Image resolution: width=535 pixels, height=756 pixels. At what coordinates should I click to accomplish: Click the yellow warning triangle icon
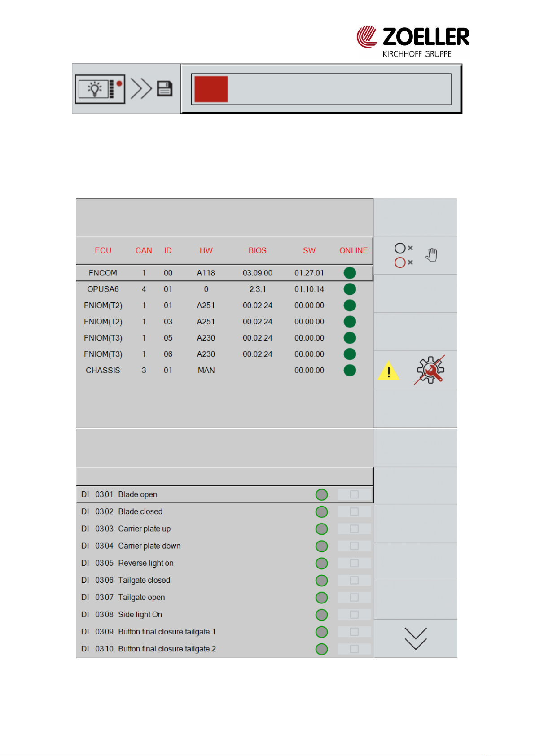point(389,371)
